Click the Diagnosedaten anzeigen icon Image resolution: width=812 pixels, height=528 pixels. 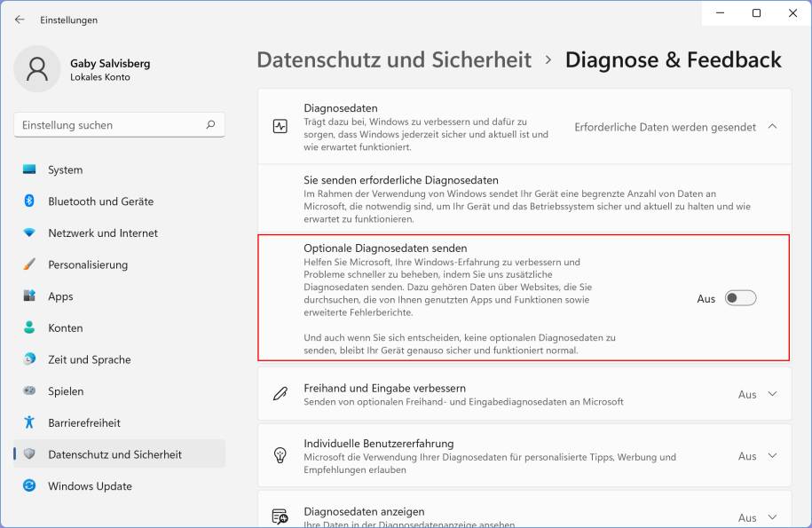pyautogui.click(x=280, y=514)
